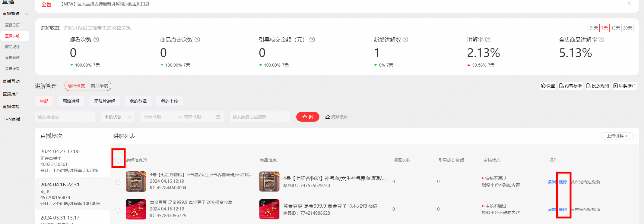This screenshot has height=224, width=644.
Task: Select live session 2024 04.27 17:00
Action: click(72, 160)
